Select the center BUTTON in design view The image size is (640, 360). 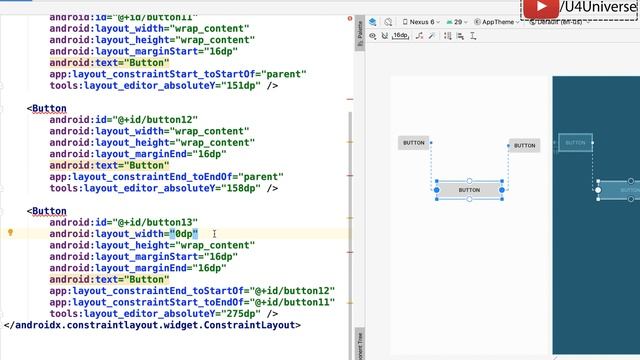(x=469, y=190)
